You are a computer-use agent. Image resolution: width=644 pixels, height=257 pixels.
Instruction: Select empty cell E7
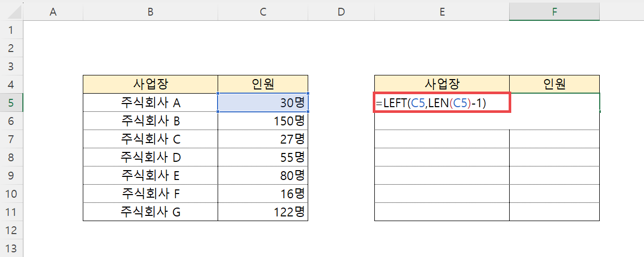[x=442, y=139]
